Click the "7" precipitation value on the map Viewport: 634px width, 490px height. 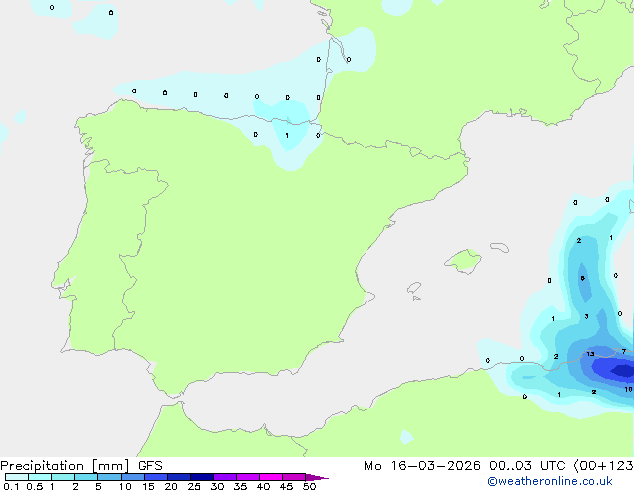[624, 351]
